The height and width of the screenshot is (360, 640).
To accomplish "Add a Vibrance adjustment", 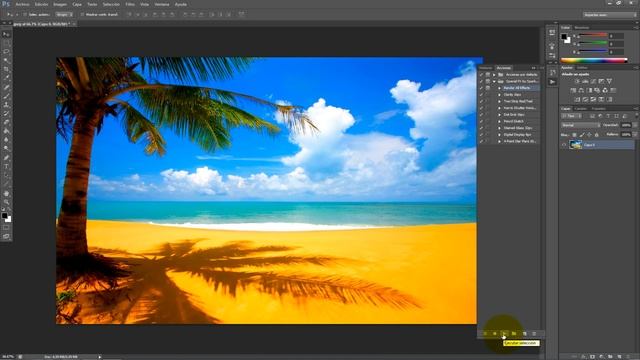I will (609, 81).
